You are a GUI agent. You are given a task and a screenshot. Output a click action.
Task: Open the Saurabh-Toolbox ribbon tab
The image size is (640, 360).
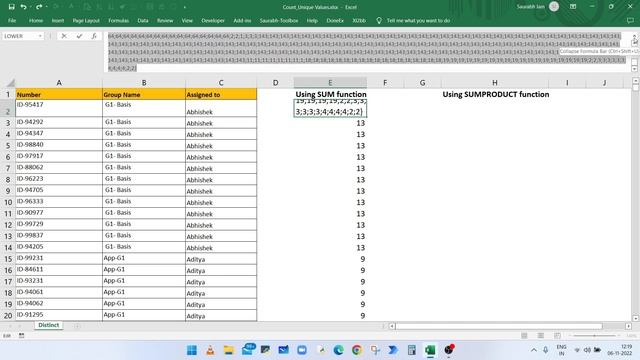coord(279,20)
